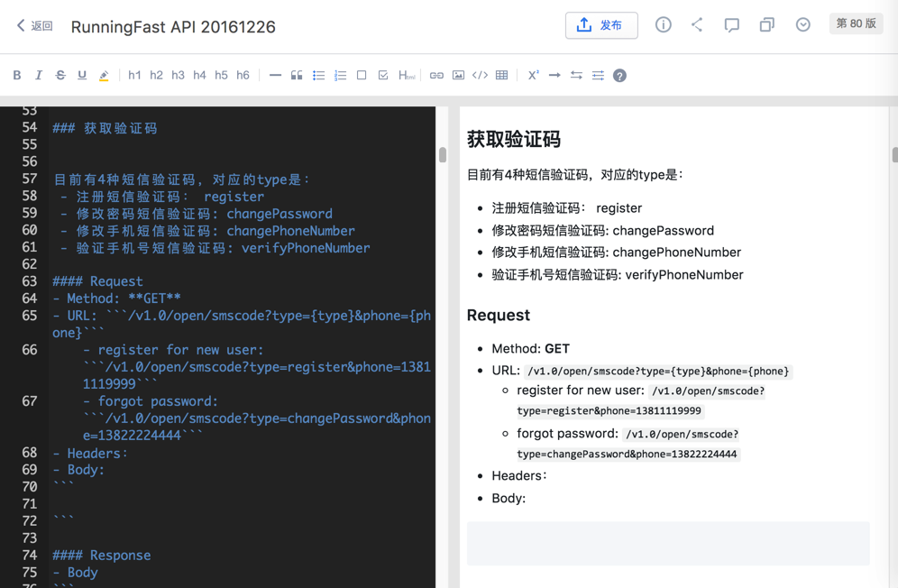Click editor line starting '目前有4种短信验证码'

tap(181, 179)
